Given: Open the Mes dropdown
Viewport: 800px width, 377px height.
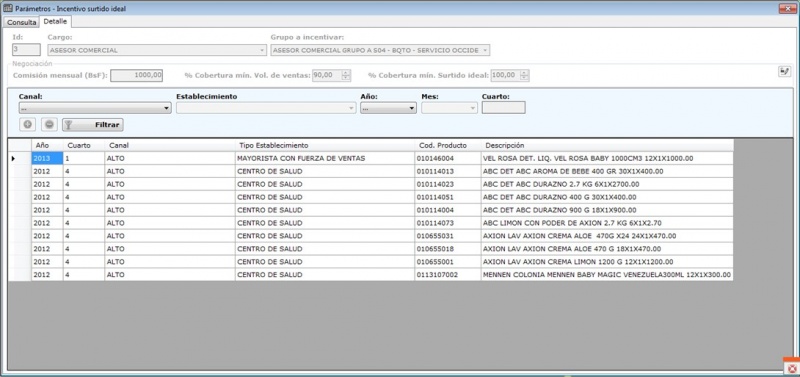Looking at the screenshot, I should pos(449,108).
